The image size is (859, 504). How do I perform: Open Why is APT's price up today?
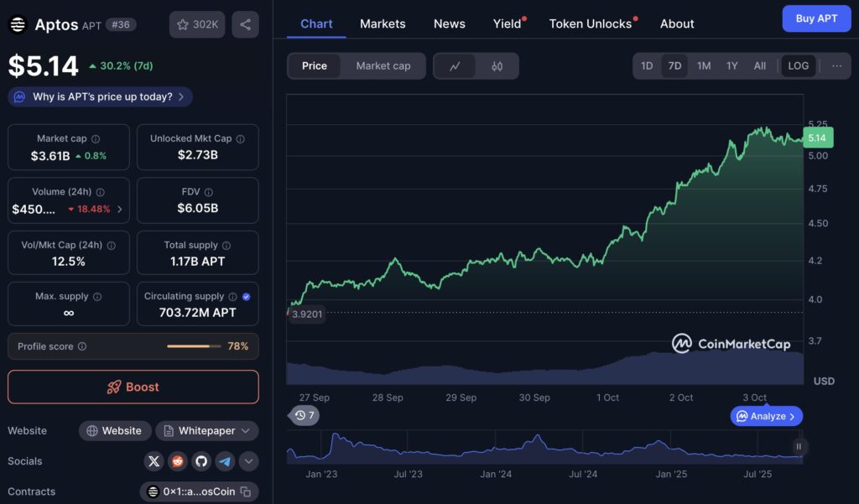[101, 97]
